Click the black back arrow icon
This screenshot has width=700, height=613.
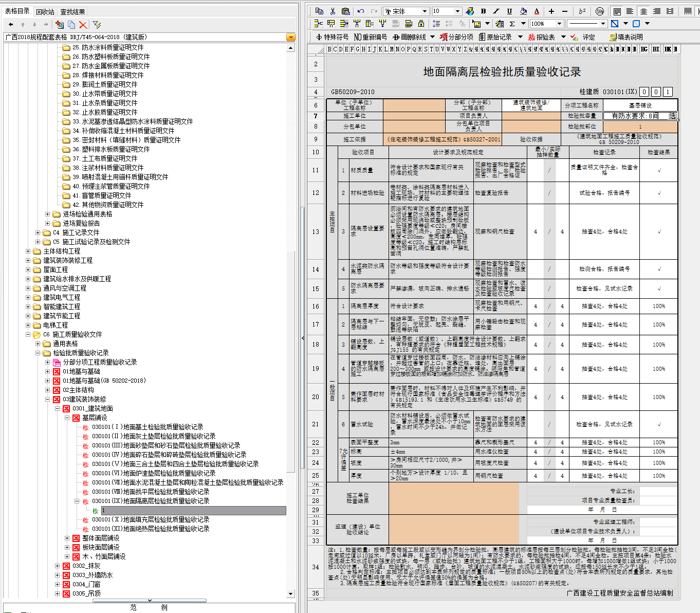(x=11, y=24)
